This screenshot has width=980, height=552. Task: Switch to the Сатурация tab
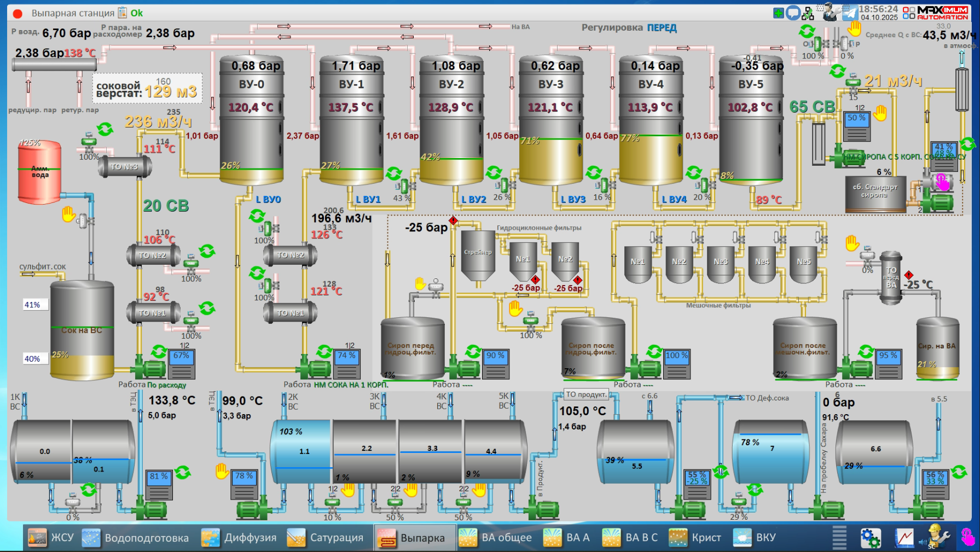pyautogui.click(x=325, y=538)
